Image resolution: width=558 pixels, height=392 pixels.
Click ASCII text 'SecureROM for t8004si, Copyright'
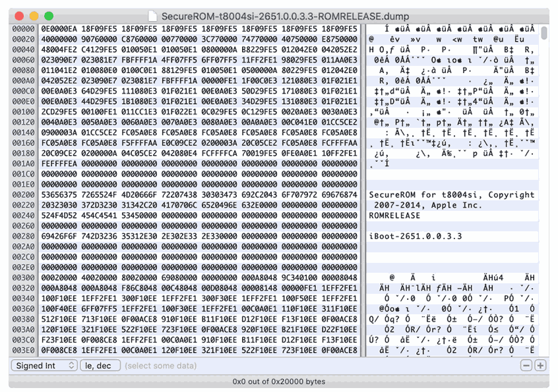click(x=452, y=195)
